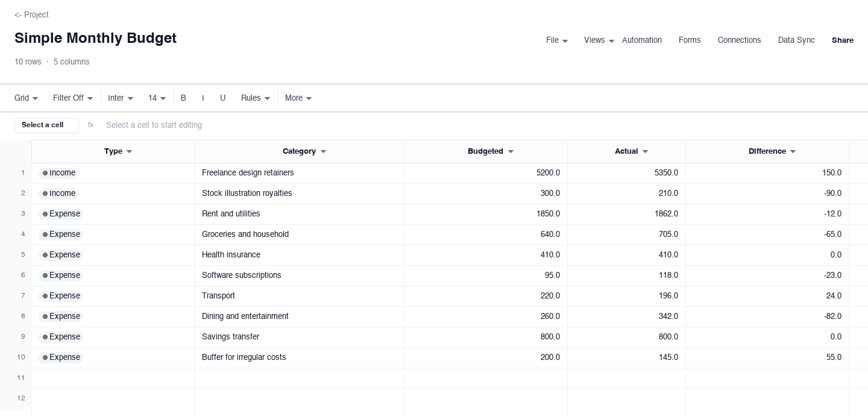Open the Difference column header dropdown
The image size is (868, 416).
(793, 152)
